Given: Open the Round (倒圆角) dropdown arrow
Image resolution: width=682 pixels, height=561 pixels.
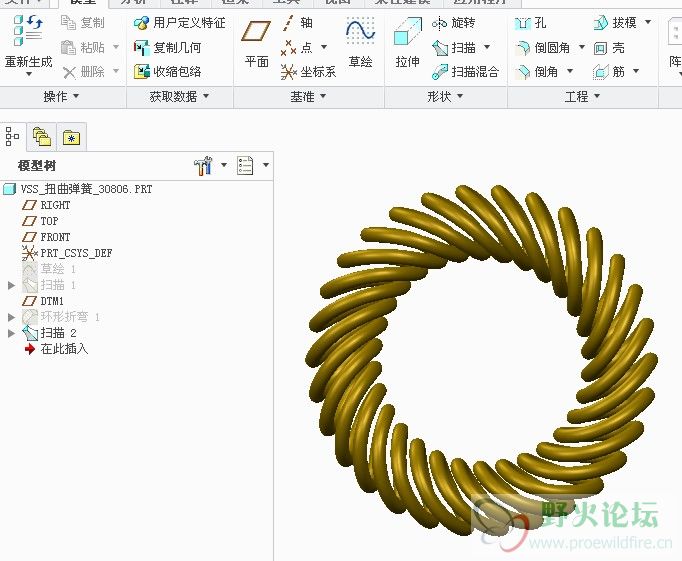Looking at the screenshot, I should pos(582,47).
